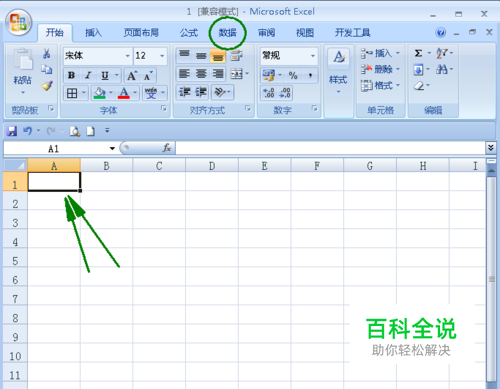Apply the fill color bucket
The height and width of the screenshot is (389, 500).
99,93
